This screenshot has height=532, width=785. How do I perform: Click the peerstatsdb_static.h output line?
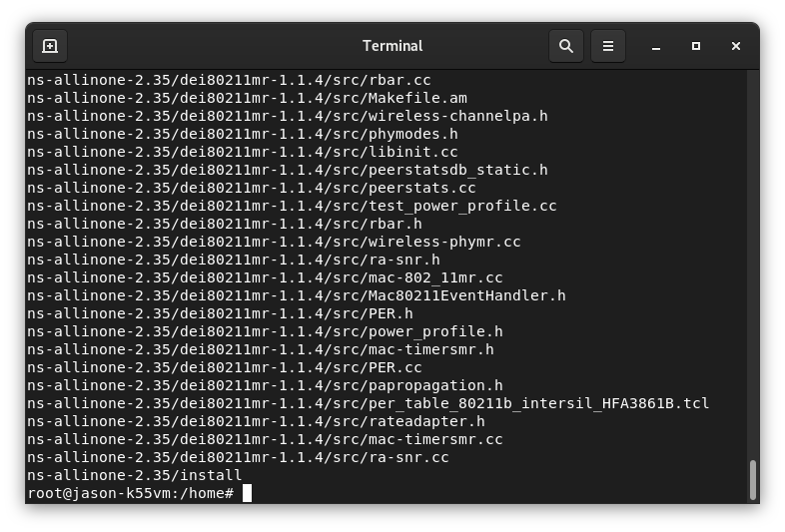point(288,170)
